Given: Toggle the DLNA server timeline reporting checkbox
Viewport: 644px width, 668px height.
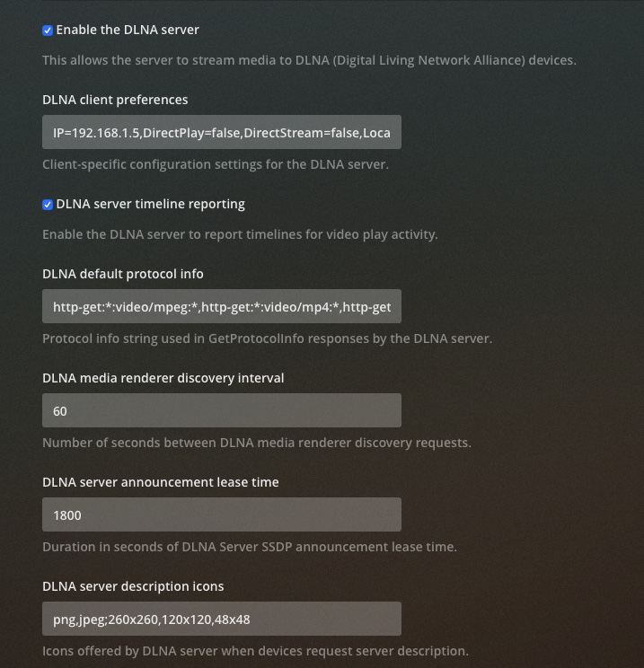Looking at the screenshot, I should pos(48,205).
